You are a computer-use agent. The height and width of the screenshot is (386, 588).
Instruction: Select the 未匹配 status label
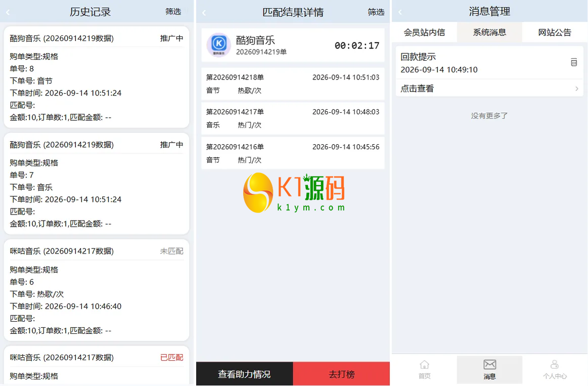(172, 251)
